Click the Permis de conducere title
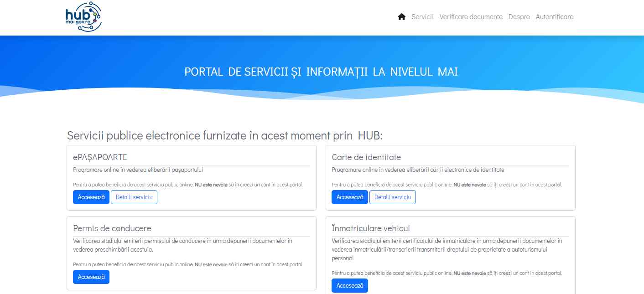This screenshot has height=294, width=644. [x=112, y=228]
